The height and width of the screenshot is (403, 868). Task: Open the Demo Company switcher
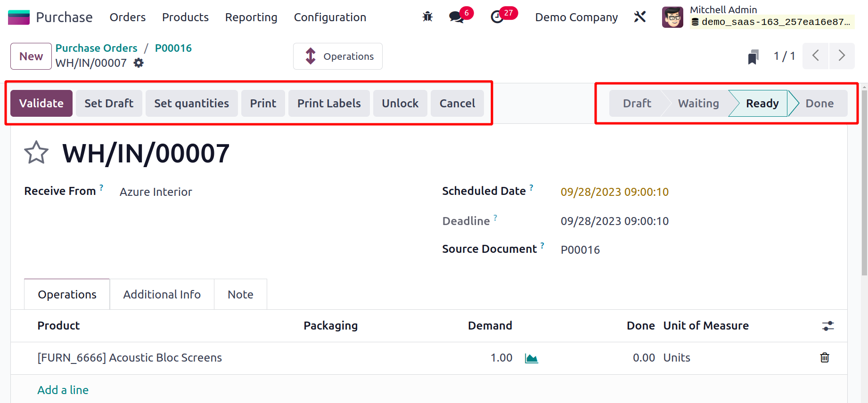click(x=576, y=17)
